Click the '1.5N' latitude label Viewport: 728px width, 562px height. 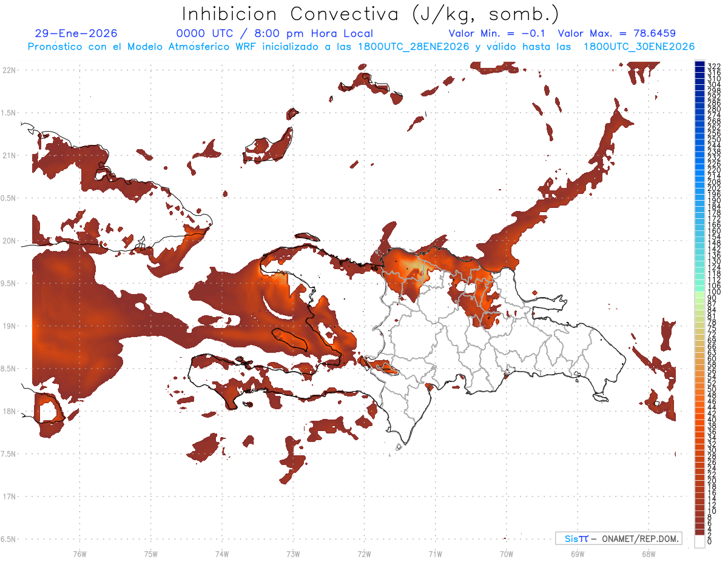9,113
